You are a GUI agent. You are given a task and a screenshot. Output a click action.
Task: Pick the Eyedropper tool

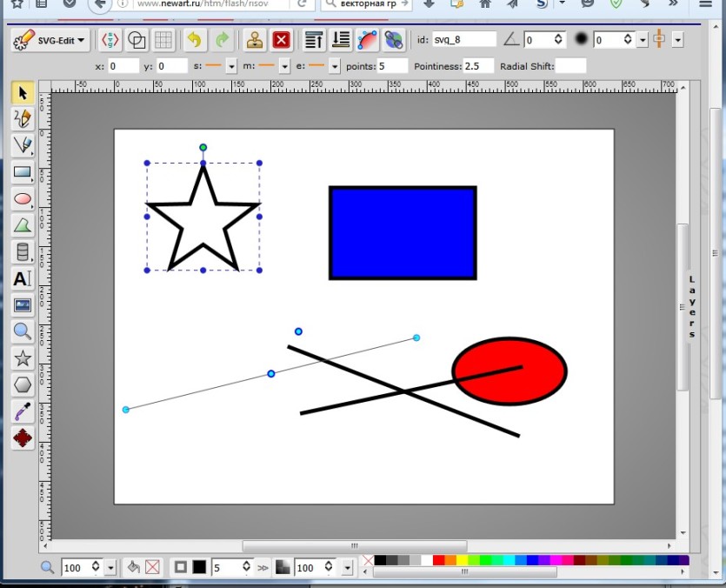tap(23, 411)
